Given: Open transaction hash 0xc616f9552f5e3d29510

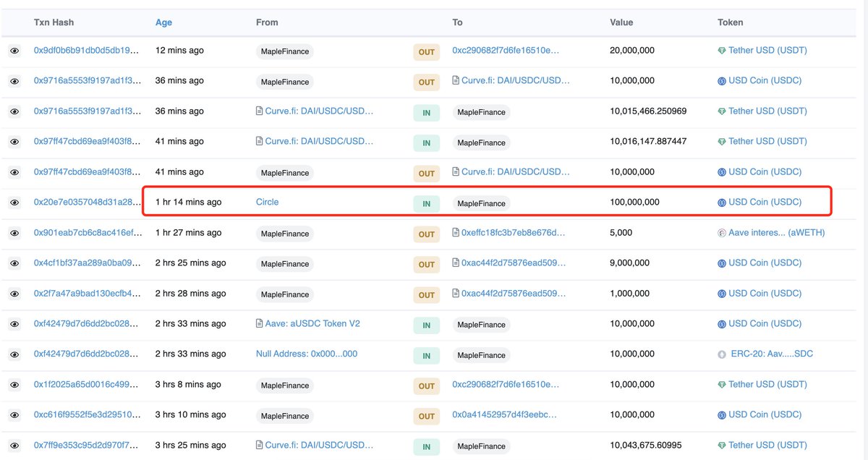Looking at the screenshot, I should coord(88,415).
